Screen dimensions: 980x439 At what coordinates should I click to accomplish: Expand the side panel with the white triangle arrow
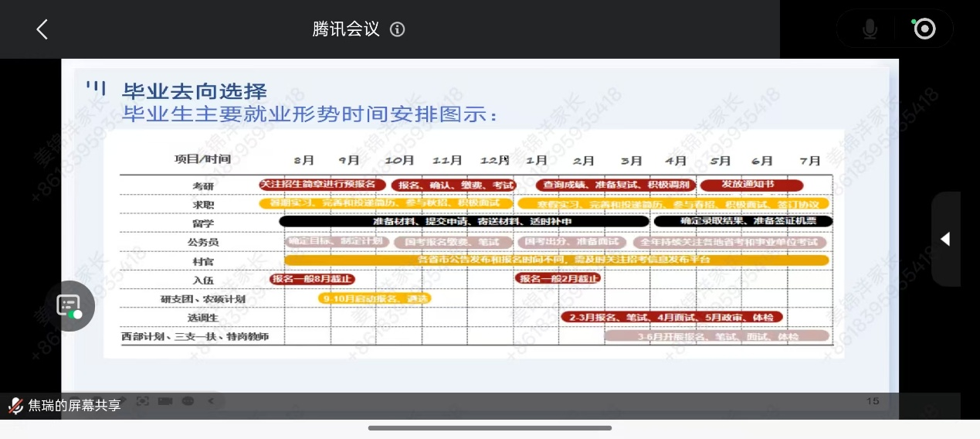point(945,240)
